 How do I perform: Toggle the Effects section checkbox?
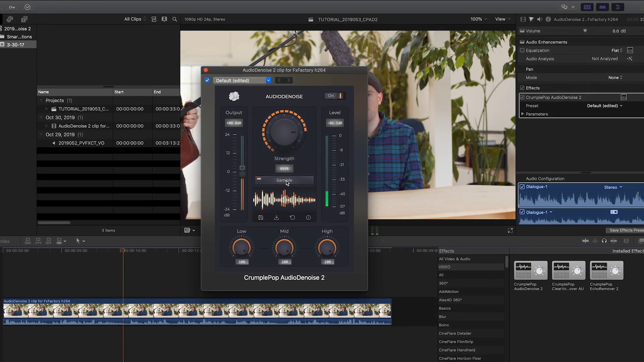(x=522, y=88)
